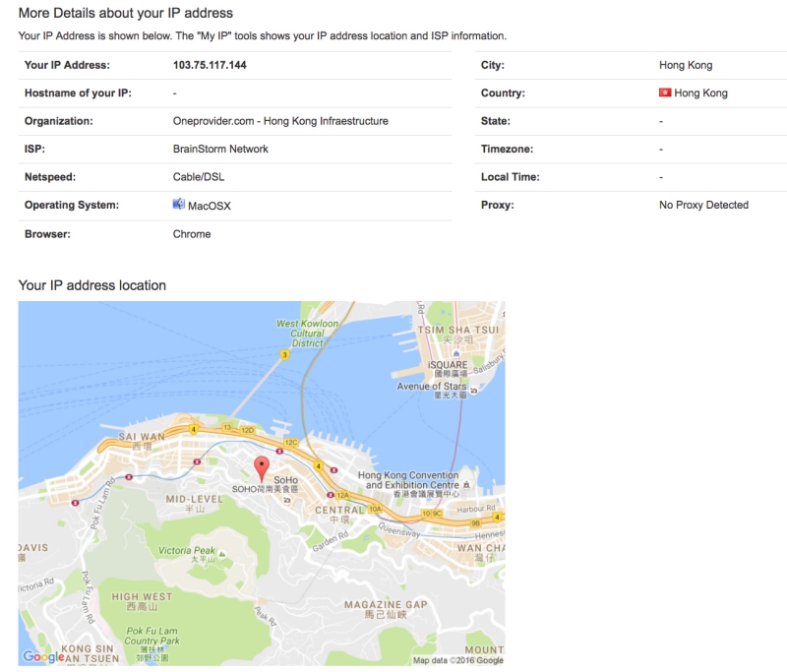Click the iSQUARE label on the map

450,364
